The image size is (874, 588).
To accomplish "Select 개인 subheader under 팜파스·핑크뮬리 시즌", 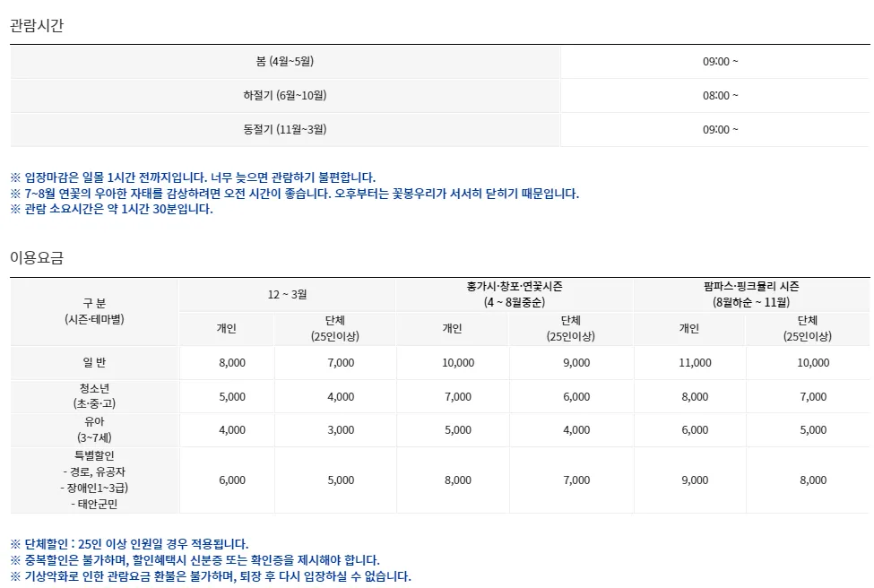I will tap(689, 328).
